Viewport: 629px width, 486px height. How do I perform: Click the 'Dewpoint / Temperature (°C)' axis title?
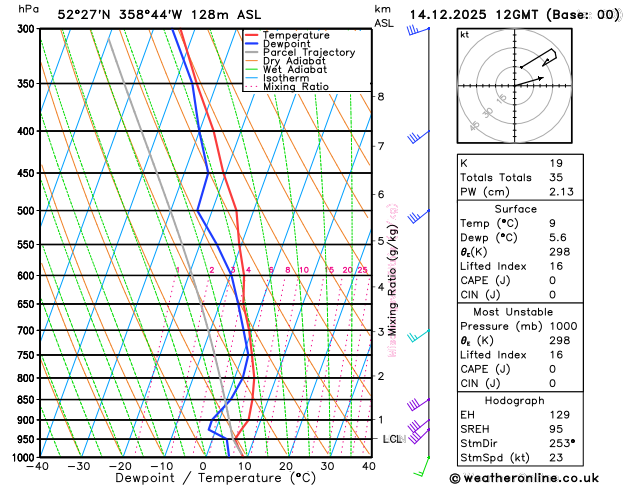pyautogui.click(x=215, y=478)
